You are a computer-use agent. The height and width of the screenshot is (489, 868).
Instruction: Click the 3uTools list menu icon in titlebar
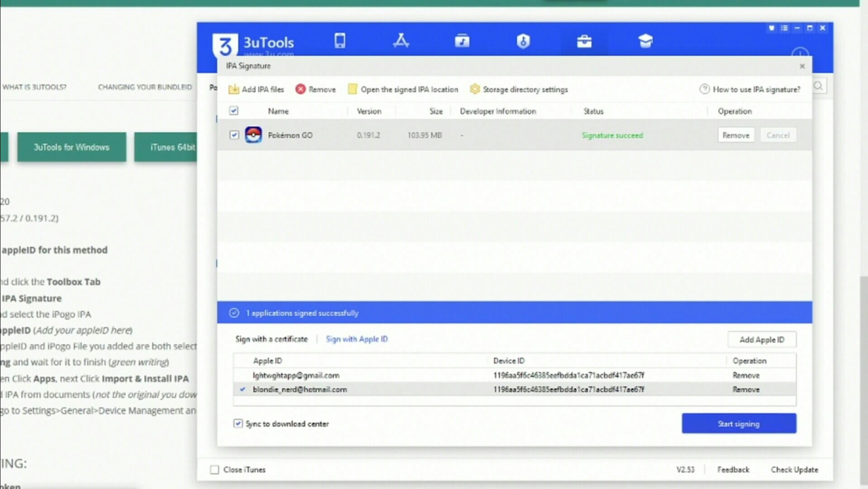pos(784,28)
